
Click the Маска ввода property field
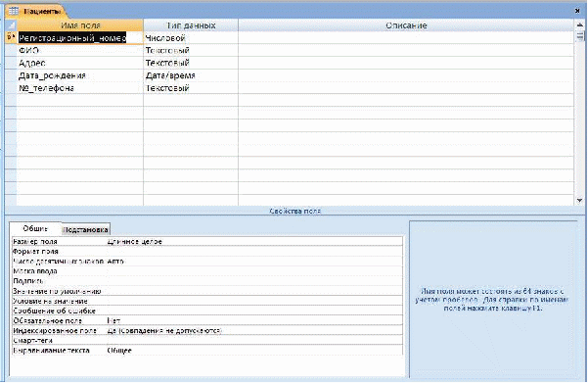pos(254,271)
